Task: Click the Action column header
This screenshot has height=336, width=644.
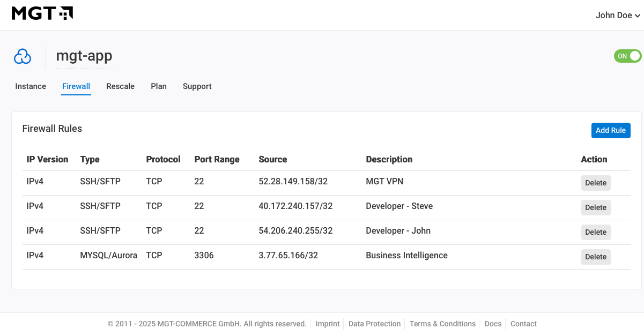Action: [594, 159]
